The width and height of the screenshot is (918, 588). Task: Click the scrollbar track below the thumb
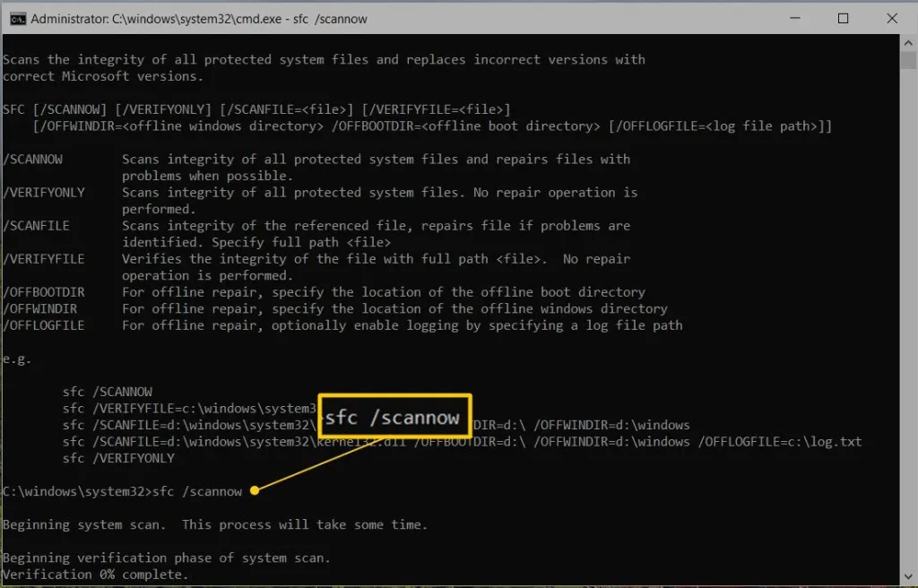[x=908, y=314]
